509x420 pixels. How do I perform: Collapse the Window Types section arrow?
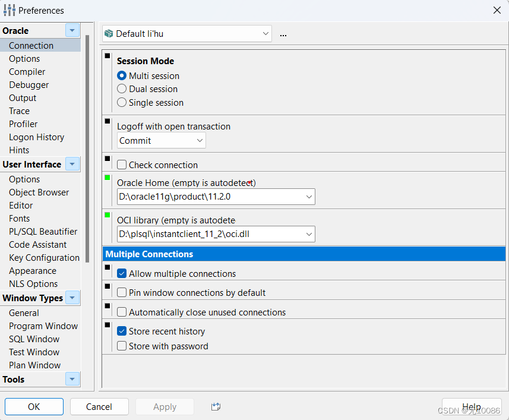(72, 298)
